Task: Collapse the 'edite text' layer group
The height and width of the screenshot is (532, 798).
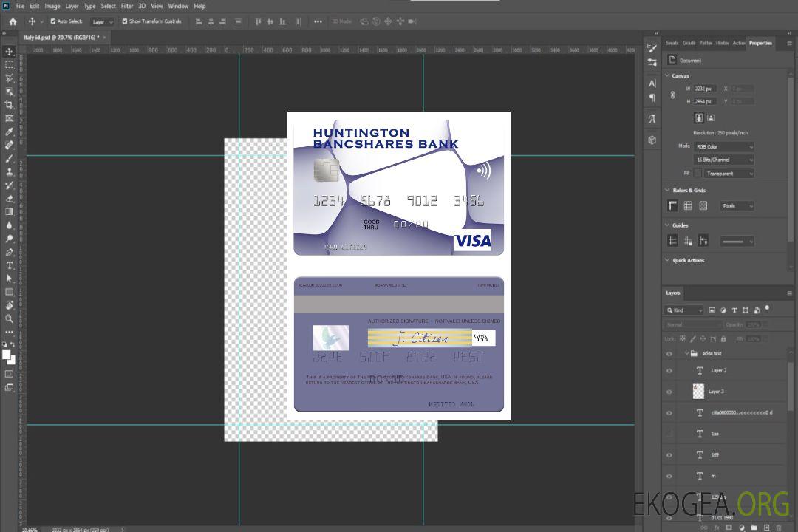Action: click(686, 353)
